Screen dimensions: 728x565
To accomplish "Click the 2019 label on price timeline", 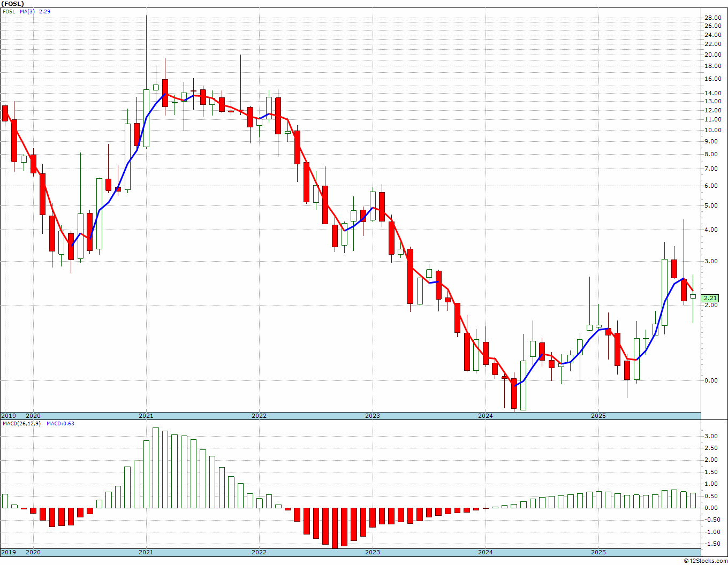I will point(9,416).
